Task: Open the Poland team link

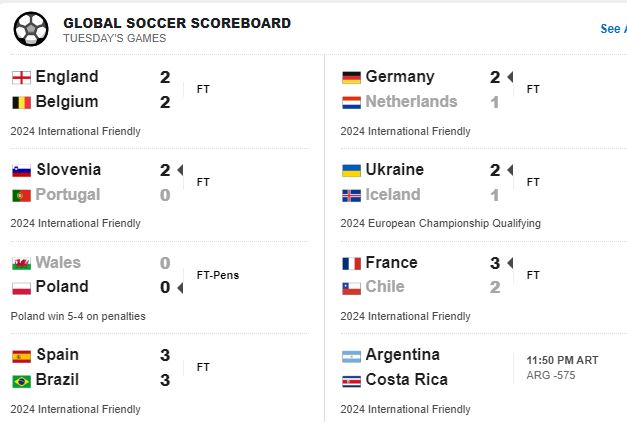Action: pos(62,287)
